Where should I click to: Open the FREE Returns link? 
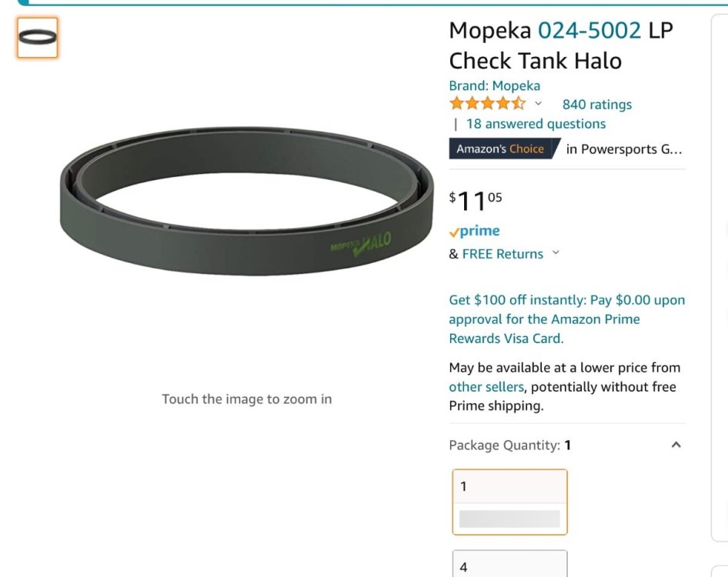tap(503, 254)
